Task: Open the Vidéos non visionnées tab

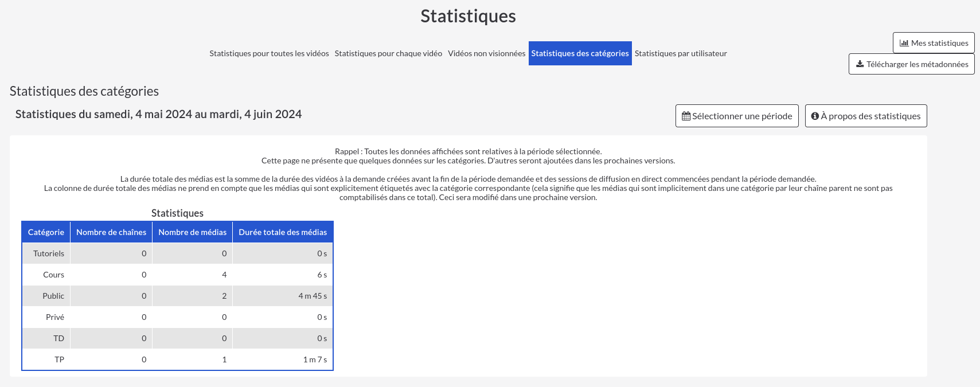Action: point(487,53)
